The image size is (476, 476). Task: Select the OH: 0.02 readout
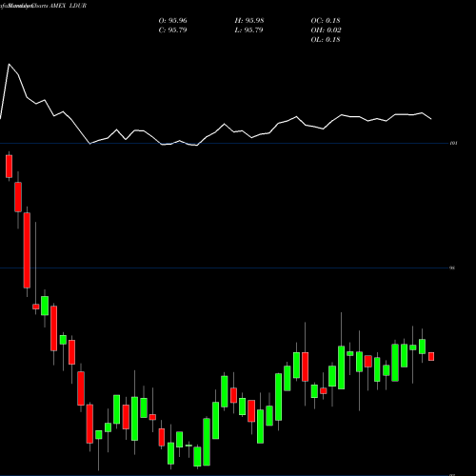click(326, 30)
